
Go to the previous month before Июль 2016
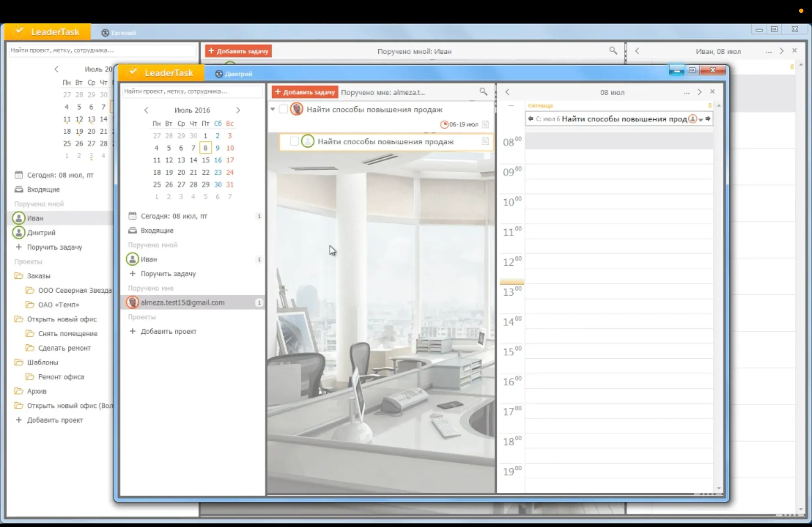pos(146,110)
